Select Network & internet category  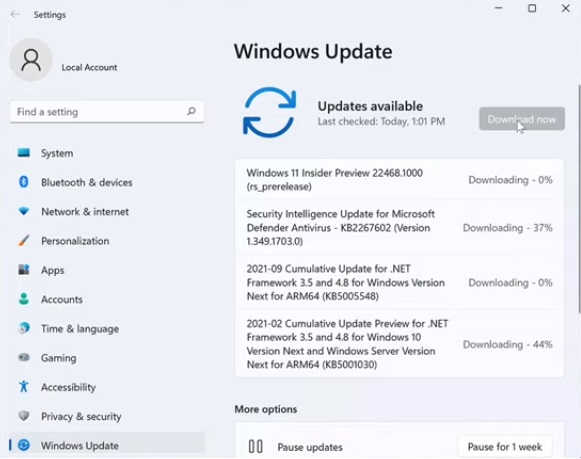click(85, 212)
